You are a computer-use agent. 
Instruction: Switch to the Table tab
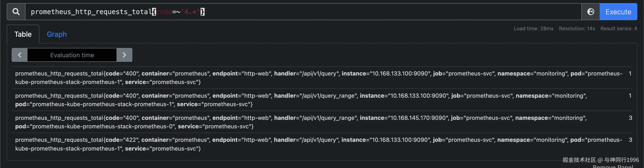[23, 34]
